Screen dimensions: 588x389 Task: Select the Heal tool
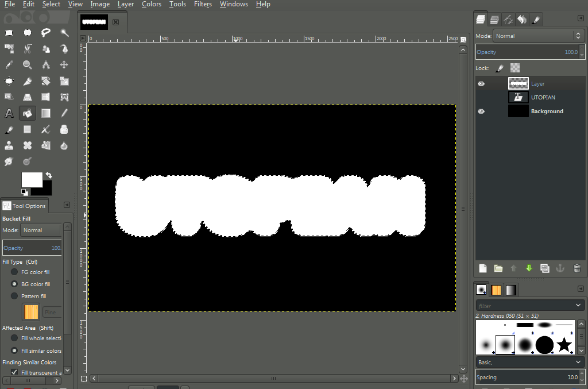tap(28, 145)
